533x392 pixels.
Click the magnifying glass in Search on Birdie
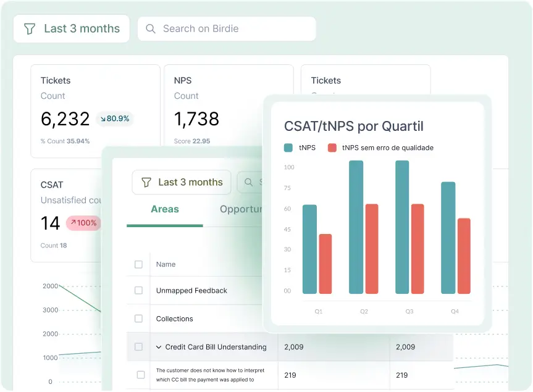(150, 28)
